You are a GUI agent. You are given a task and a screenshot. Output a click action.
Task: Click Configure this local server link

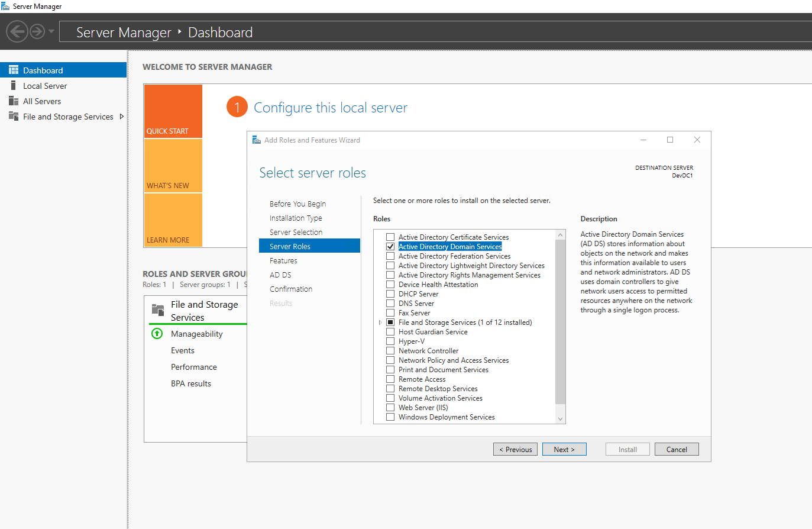tap(330, 108)
